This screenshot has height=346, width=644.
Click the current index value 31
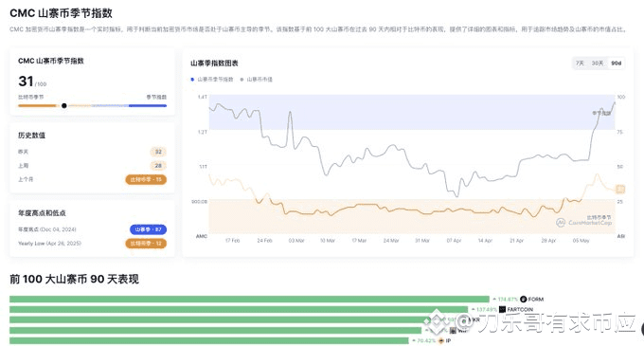(x=26, y=81)
